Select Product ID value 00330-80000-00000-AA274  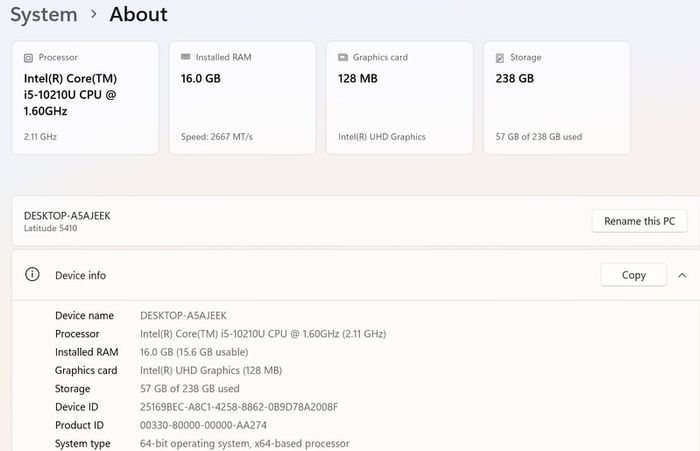[x=203, y=426]
